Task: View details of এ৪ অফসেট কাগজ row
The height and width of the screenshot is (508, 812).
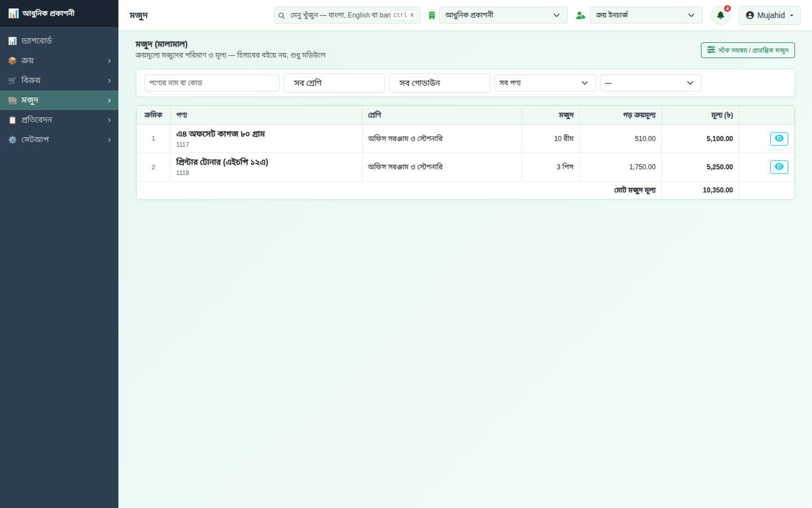Action: (779, 138)
